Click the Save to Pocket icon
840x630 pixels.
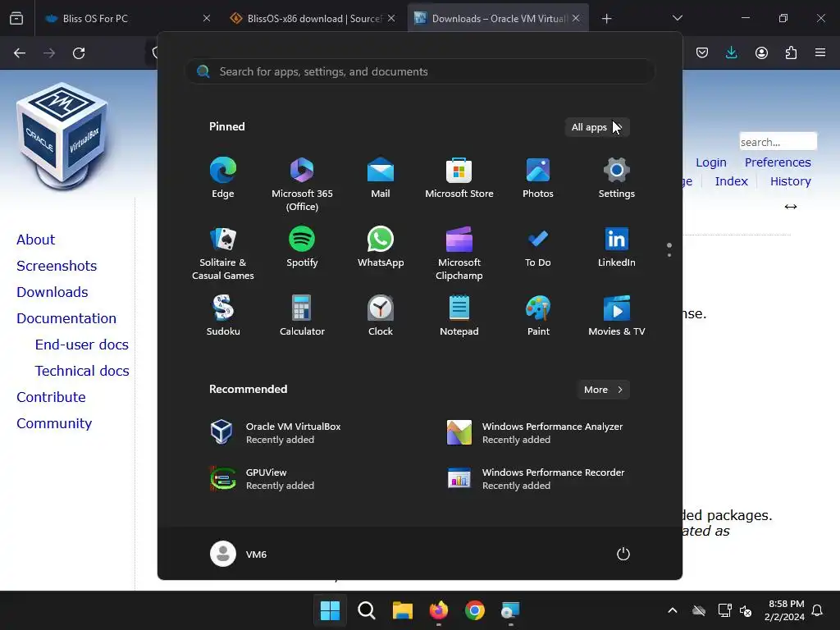click(x=702, y=52)
